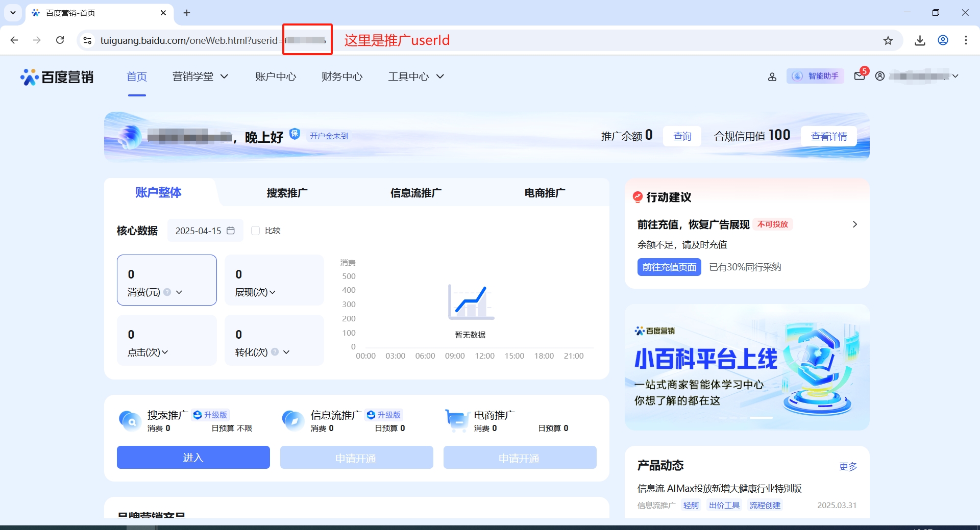This screenshot has width=980, height=530.
Task: Open 更多 link in 产品动态
Action: pos(848,466)
